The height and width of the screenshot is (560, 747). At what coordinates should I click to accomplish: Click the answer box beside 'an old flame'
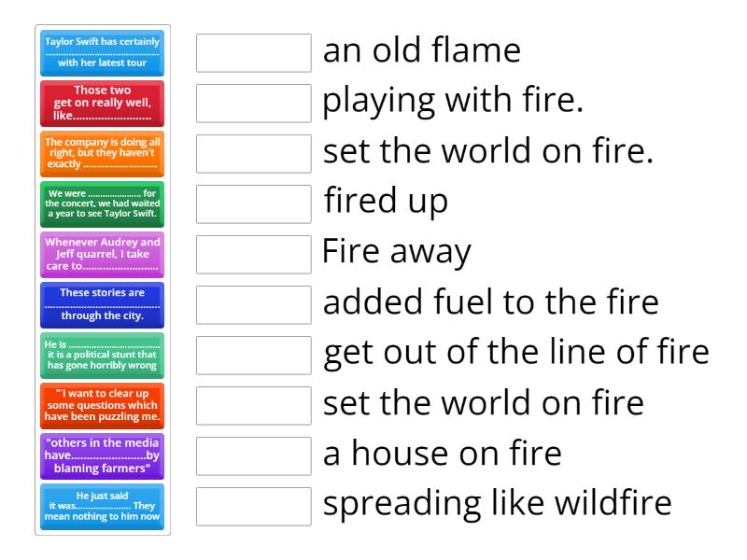(254, 53)
